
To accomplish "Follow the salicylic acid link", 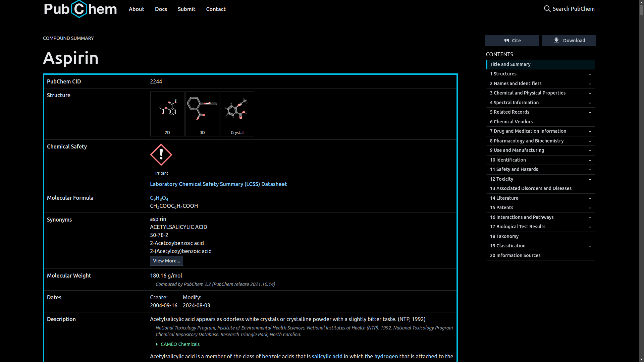I will (x=327, y=356).
